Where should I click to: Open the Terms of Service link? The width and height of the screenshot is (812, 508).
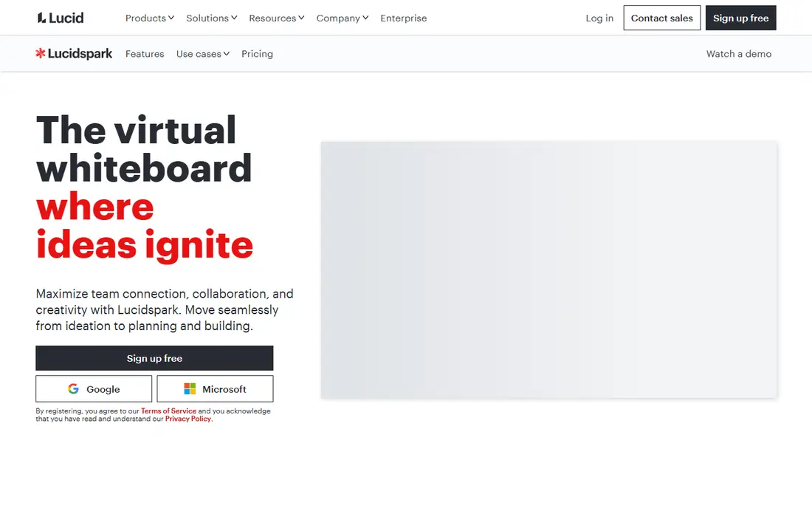(168, 411)
